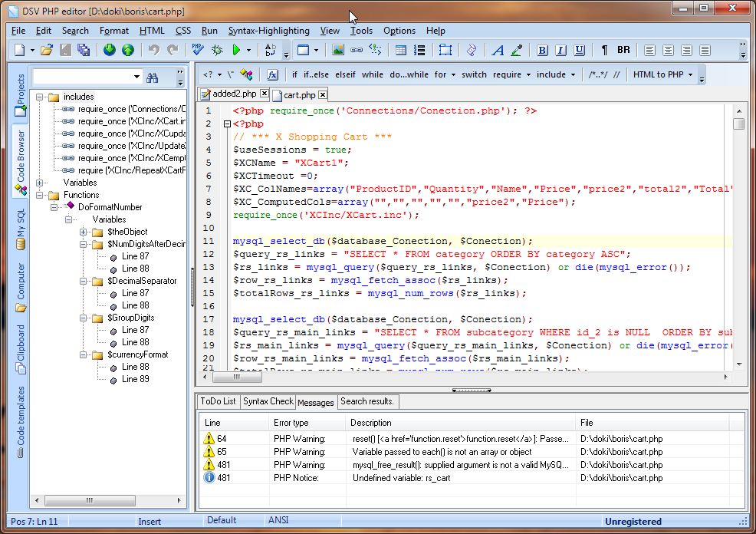Toggle italic formatting button
The height and width of the screenshot is (534, 756).
[560, 51]
